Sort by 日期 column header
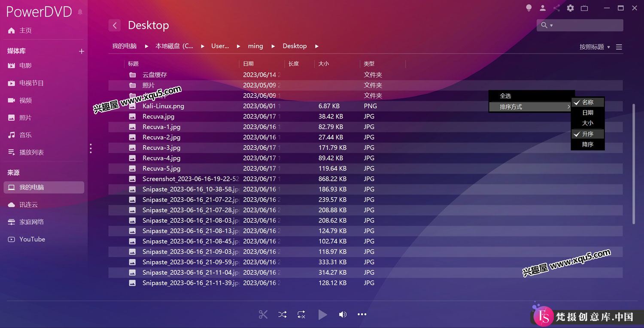 tap(248, 64)
